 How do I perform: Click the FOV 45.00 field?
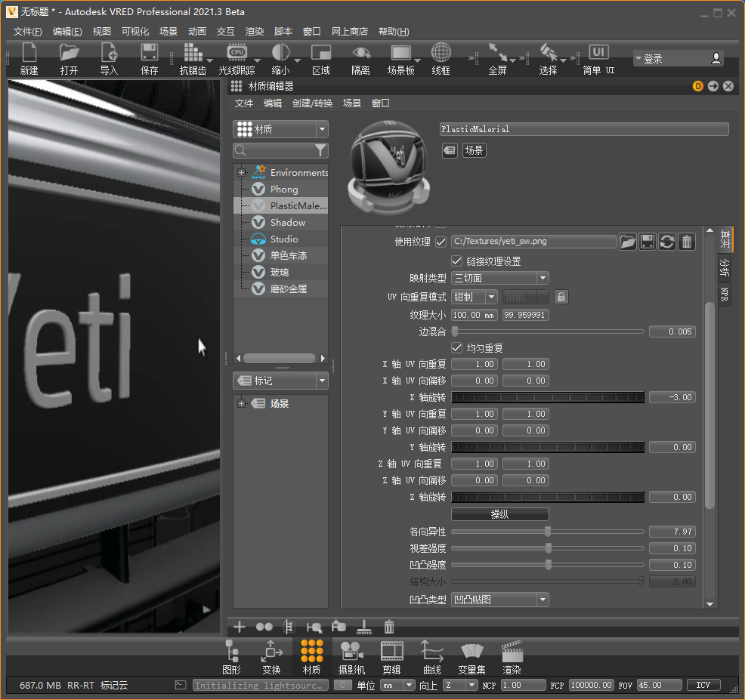click(660, 686)
